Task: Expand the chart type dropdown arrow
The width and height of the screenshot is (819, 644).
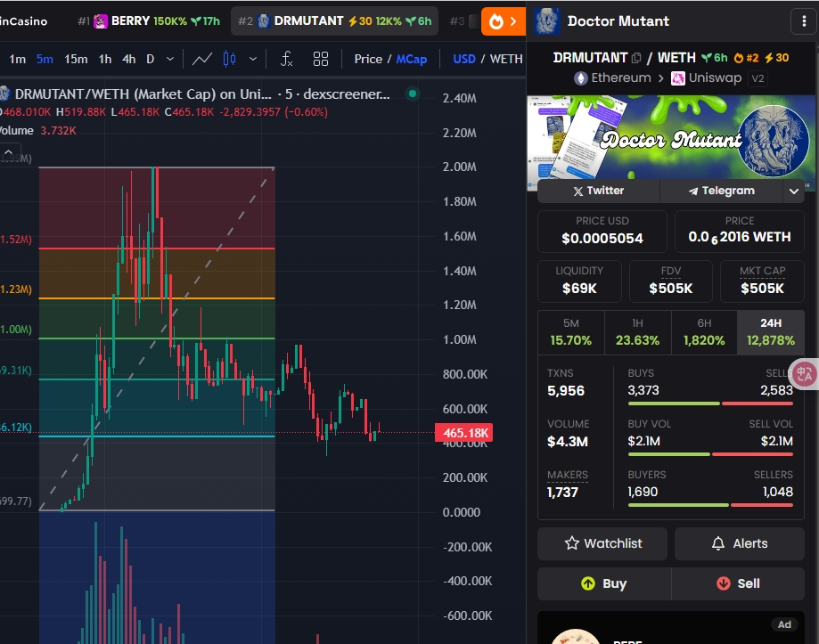Action: [x=253, y=59]
